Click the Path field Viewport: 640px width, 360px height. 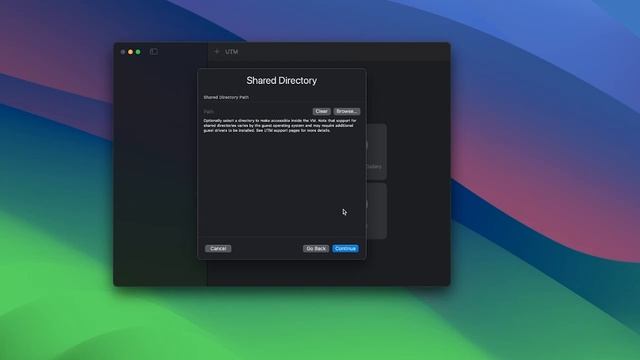point(257,111)
